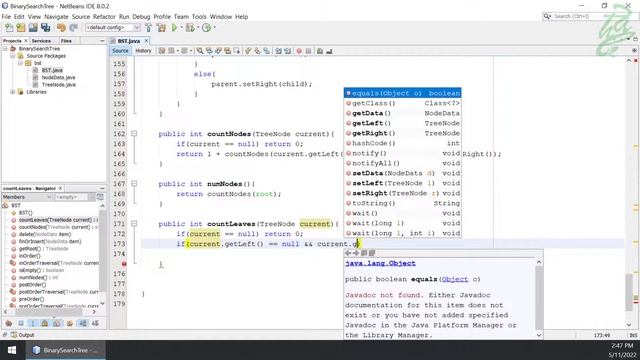
Task: Click the red Start Macro Recording icon
Action: [x=299, y=51]
